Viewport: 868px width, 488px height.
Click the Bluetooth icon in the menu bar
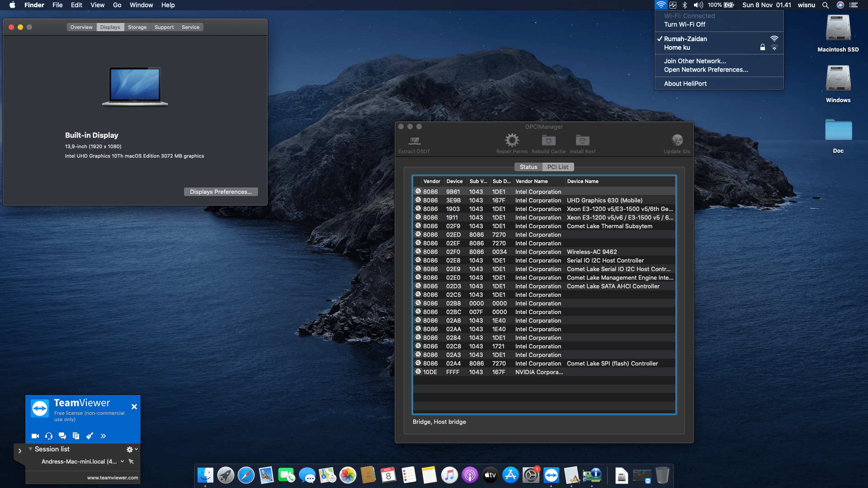pyautogui.click(x=685, y=5)
